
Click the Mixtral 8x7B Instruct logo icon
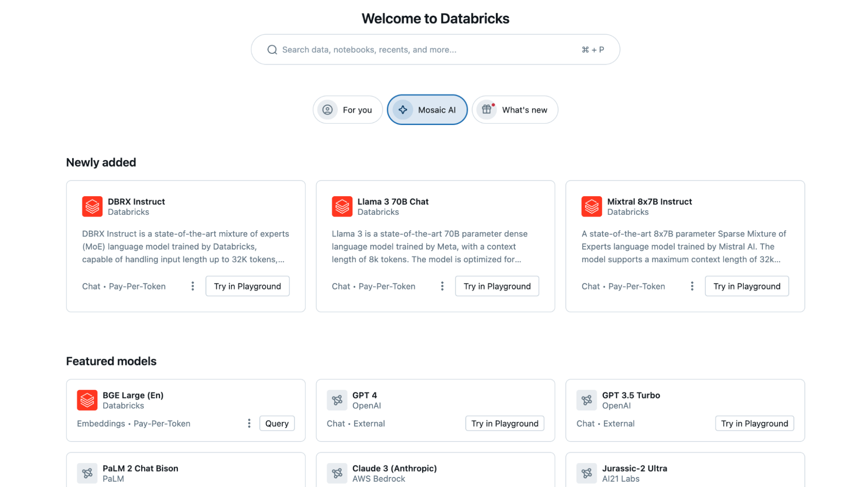591,207
